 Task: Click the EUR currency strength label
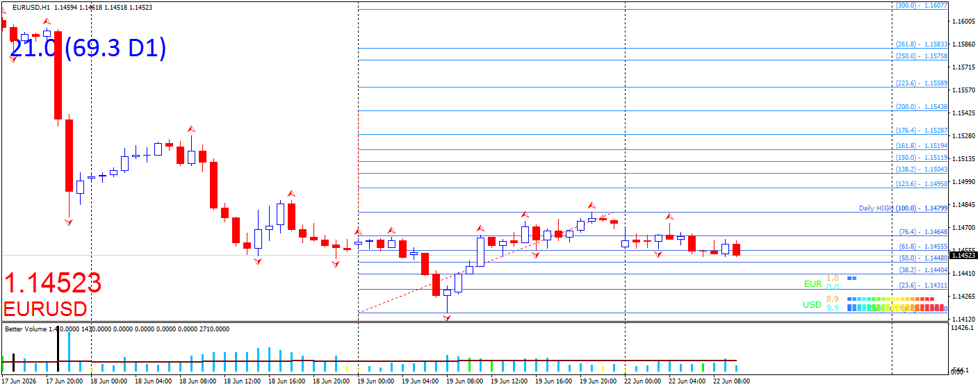pyautogui.click(x=812, y=284)
